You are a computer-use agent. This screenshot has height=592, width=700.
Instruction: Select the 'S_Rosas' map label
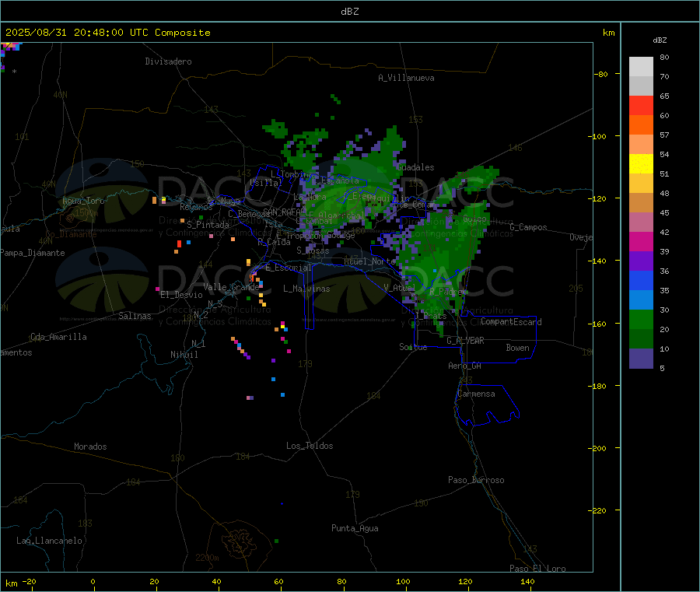313,250
